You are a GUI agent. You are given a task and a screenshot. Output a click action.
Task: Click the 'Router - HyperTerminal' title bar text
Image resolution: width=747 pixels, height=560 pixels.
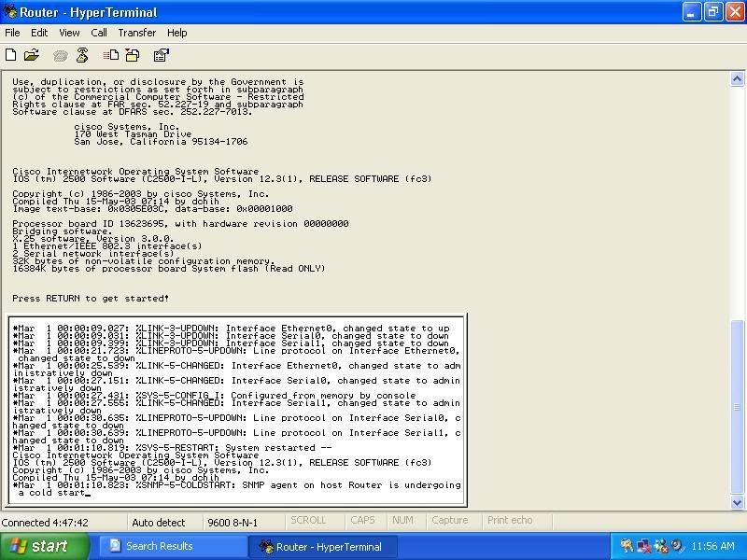click(x=88, y=12)
